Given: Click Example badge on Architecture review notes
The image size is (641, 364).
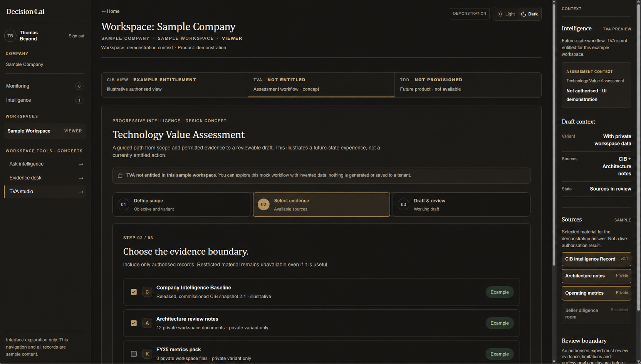Looking at the screenshot, I should tap(500, 323).
